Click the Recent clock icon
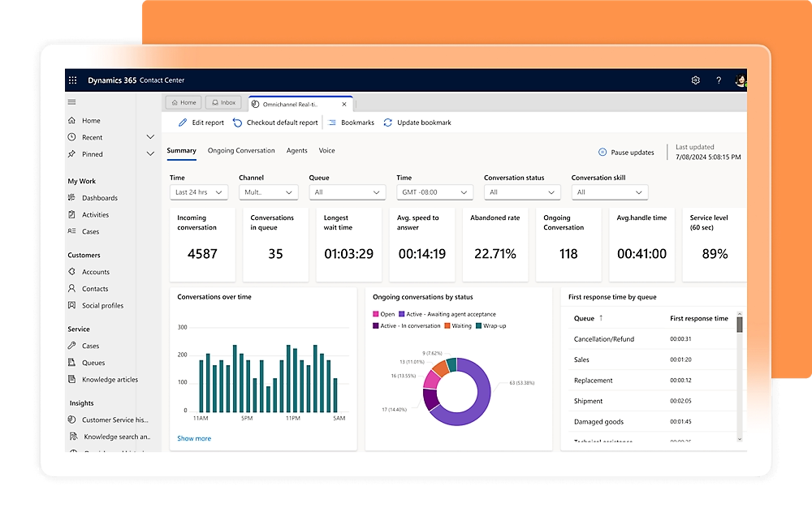Viewport: 812px width, 521px height. (72, 137)
